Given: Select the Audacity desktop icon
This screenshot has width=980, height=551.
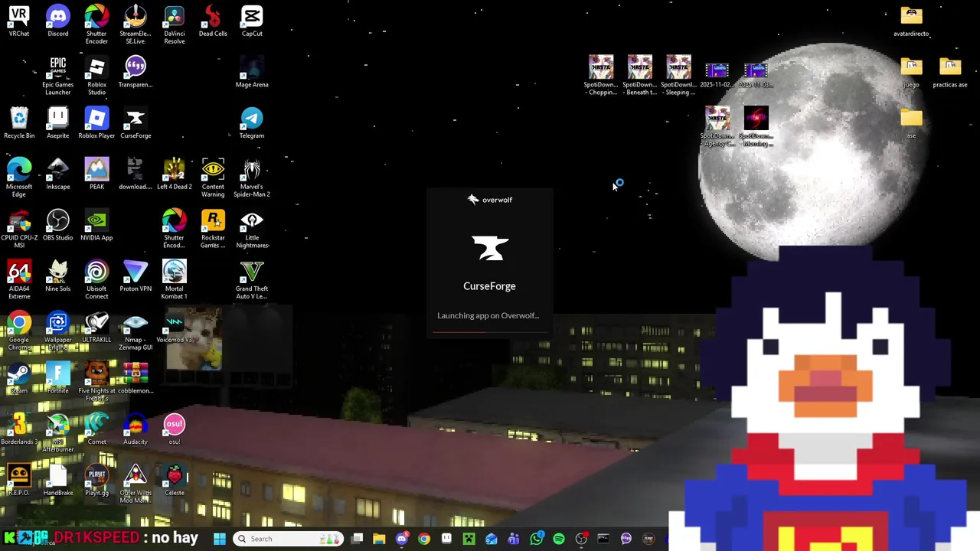Looking at the screenshot, I should (x=136, y=430).
